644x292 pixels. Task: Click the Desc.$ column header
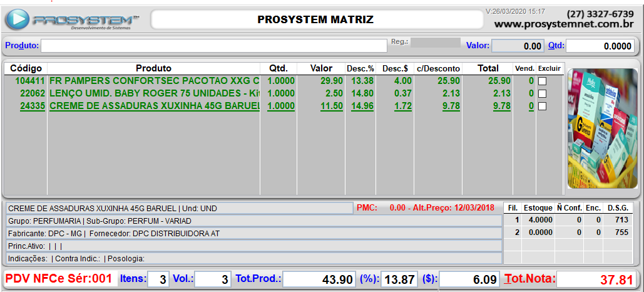click(x=395, y=68)
